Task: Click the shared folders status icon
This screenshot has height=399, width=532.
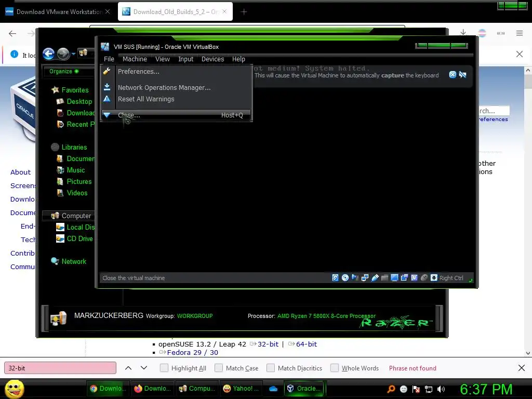Action: [x=384, y=278]
